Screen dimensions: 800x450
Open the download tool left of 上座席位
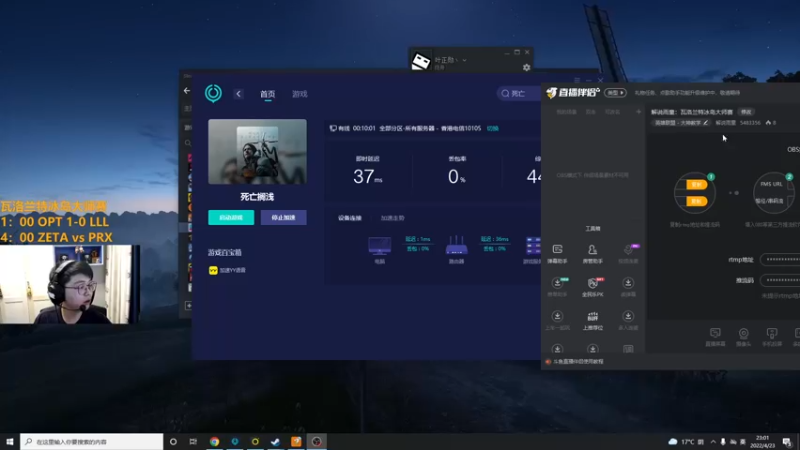[557, 320]
